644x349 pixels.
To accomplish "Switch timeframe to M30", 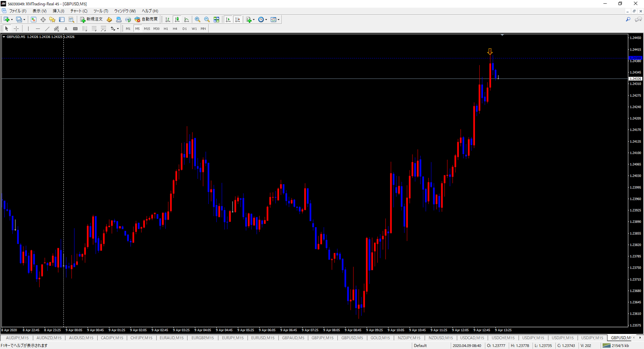I will [156, 28].
